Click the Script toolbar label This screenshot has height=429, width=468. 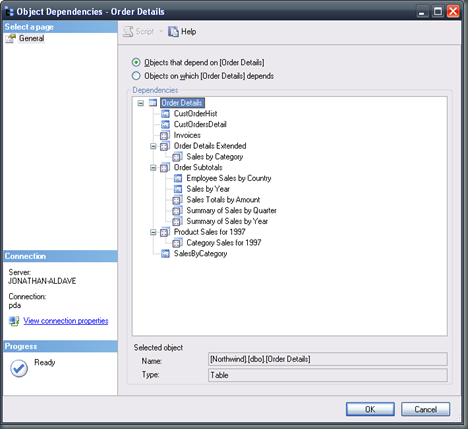click(x=145, y=32)
